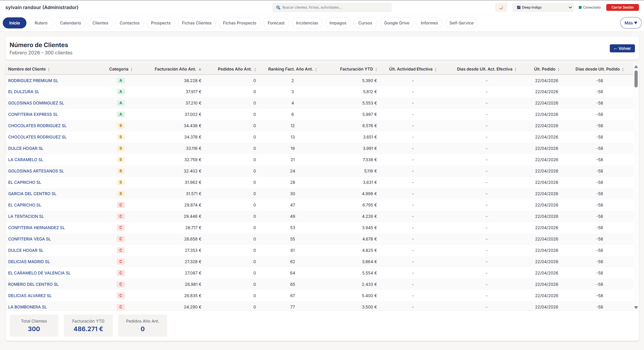This screenshot has height=350, width=644.
Task: Click the Cerrar Sesión button
Action: [x=622, y=7]
